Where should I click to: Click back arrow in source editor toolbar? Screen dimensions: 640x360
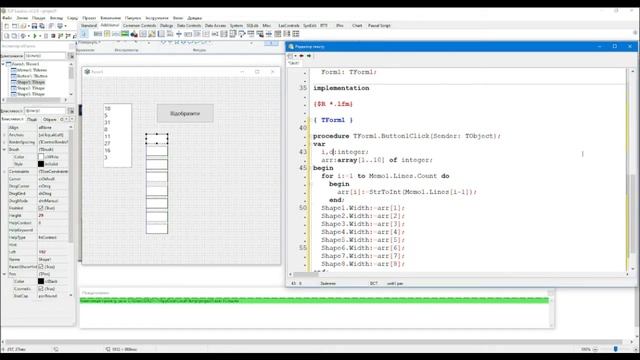(x=301, y=56)
